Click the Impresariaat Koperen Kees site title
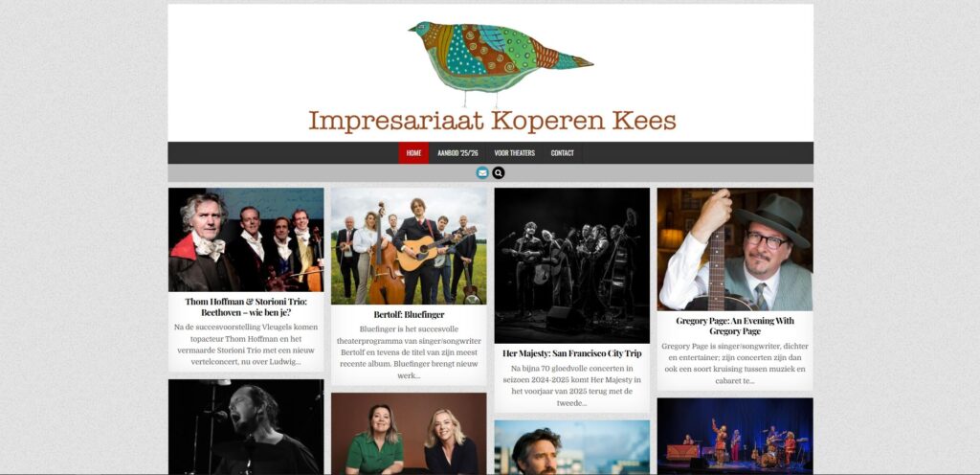Image resolution: width=980 pixels, height=475 pixels. pos(492,121)
